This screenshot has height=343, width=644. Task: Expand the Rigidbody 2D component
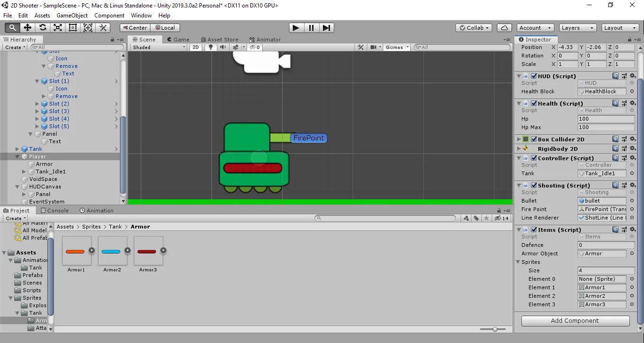tap(519, 148)
